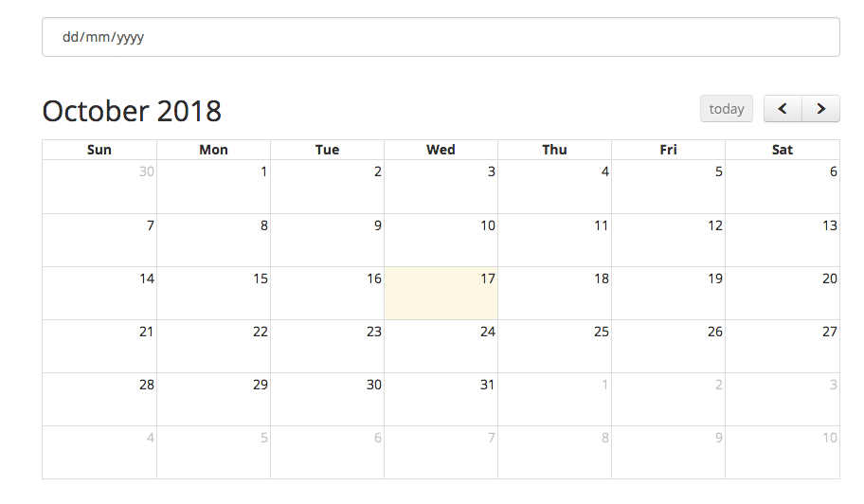Choose greyed-out November 4 cell
This screenshot has width=864, height=504.
99,452
